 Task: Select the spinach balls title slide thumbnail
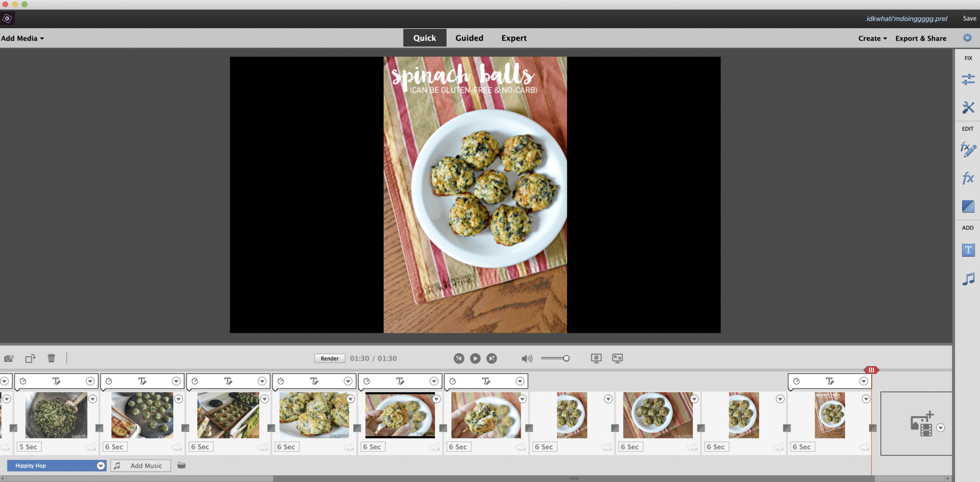coord(830,415)
